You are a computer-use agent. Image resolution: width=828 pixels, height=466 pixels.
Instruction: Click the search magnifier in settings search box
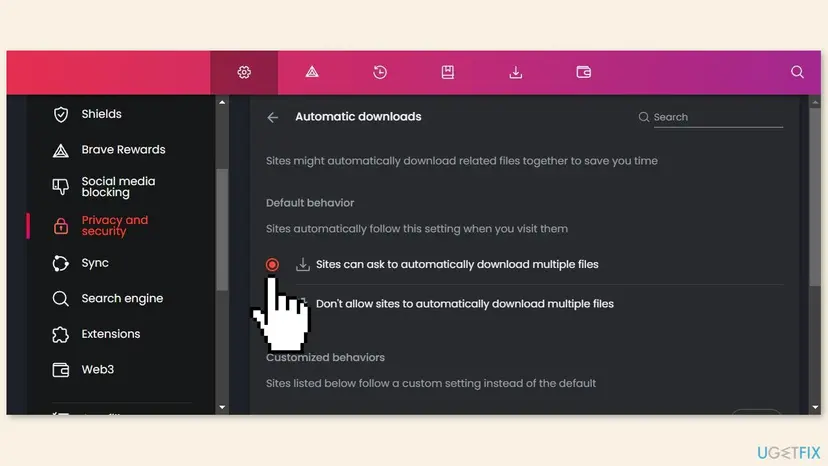[643, 117]
